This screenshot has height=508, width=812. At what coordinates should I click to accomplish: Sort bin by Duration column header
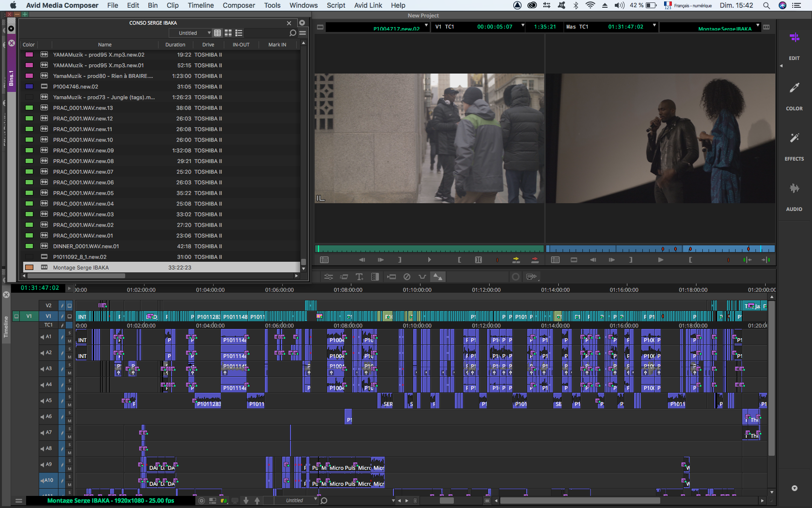(175, 45)
